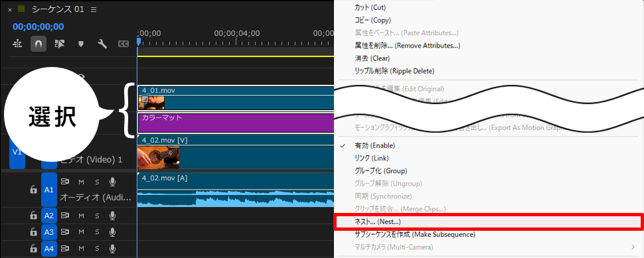The width and height of the screenshot is (644, 258).
Task: Mute audio track A1
Action: [x=81, y=182]
